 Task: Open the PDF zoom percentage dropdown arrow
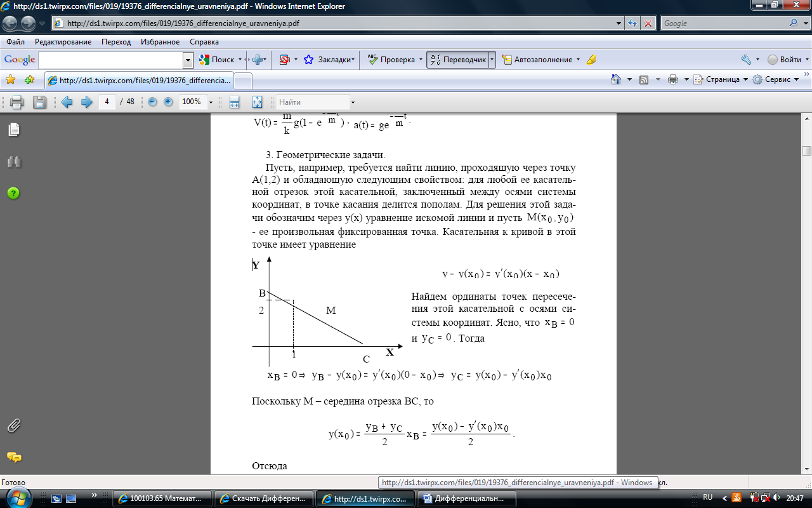(x=211, y=102)
